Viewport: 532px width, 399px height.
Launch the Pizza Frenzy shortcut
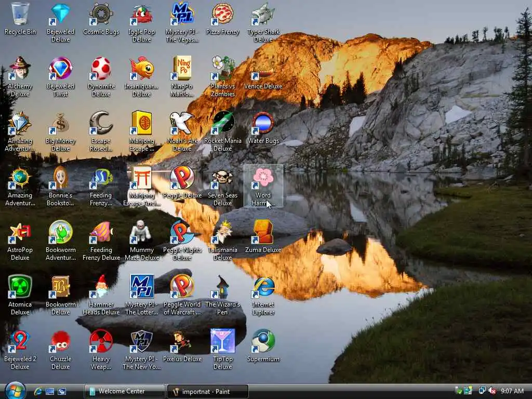click(222, 19)
